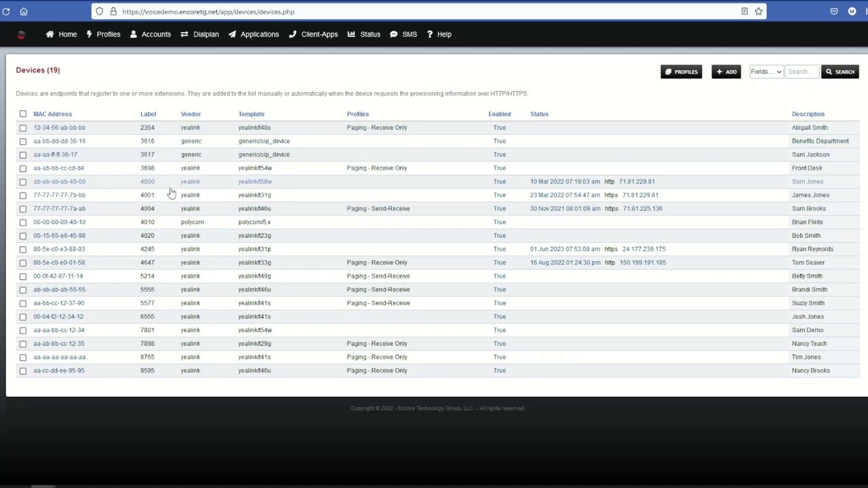
Task: Select generic vendor cell for Sam Jackson
Action: pyautogui.click(x=191, y=155)
